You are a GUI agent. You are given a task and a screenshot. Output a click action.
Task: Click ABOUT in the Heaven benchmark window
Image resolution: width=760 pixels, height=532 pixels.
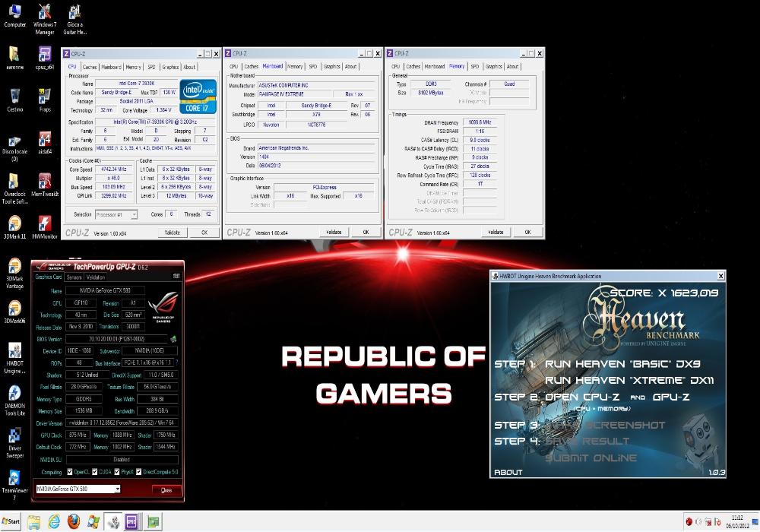coord(508,473)
